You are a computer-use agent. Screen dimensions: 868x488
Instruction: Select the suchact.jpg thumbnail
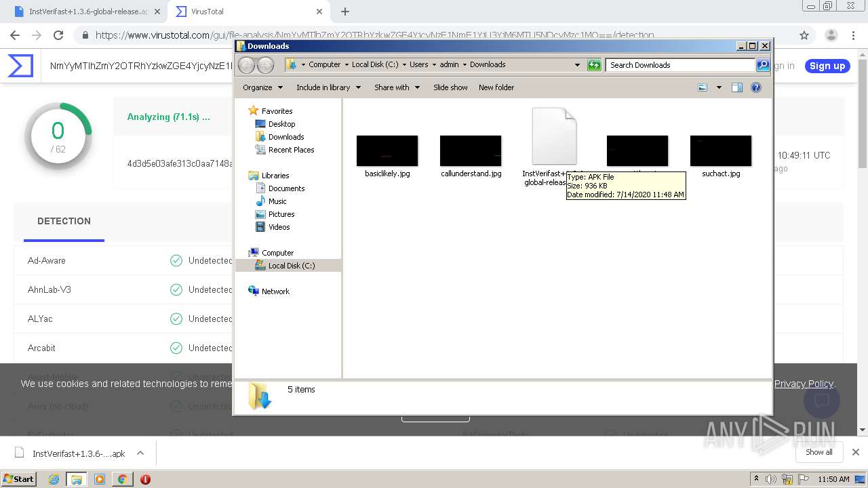point(721,150)
